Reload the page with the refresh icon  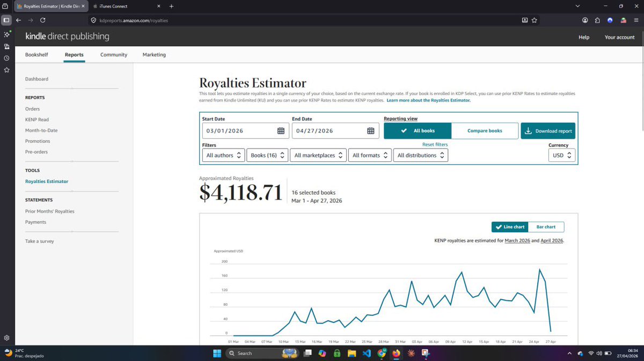[x=42, y=20]
